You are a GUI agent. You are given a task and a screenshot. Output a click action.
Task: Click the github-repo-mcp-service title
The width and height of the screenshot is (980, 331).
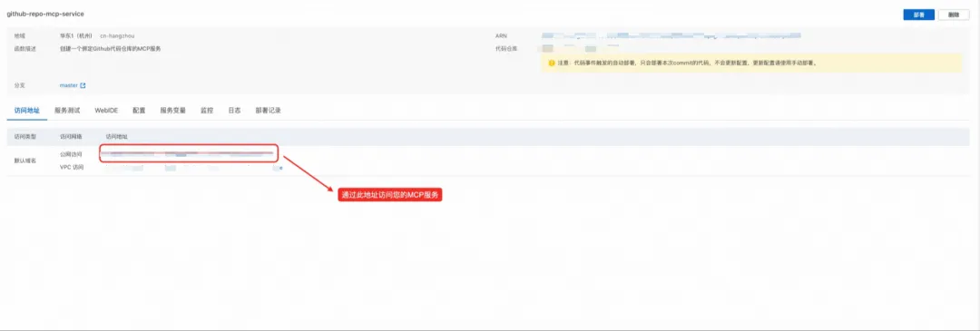point(45,14)
